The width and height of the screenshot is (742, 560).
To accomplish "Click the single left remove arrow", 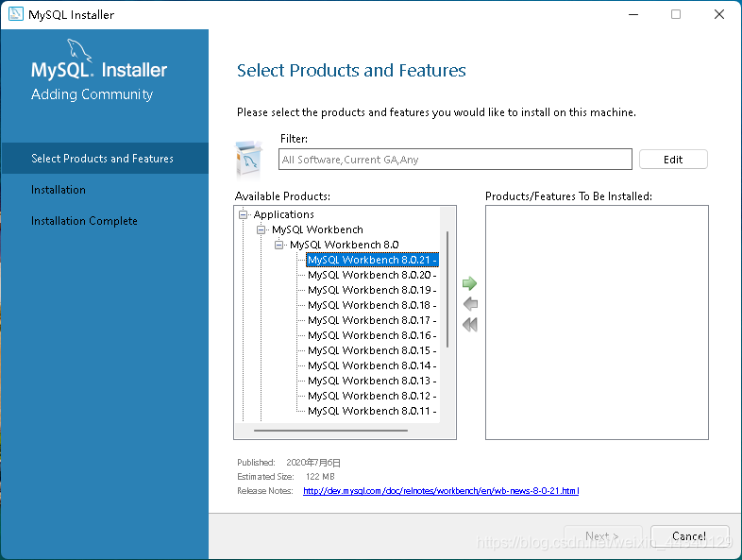I will tap(469, 304).
